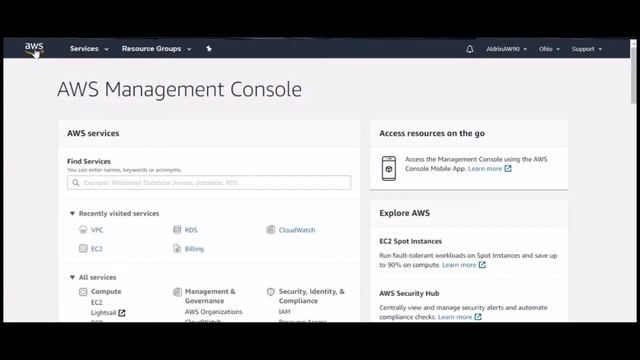
Task: Open the CloudWatch link
Action: click(x=297, y=230)
